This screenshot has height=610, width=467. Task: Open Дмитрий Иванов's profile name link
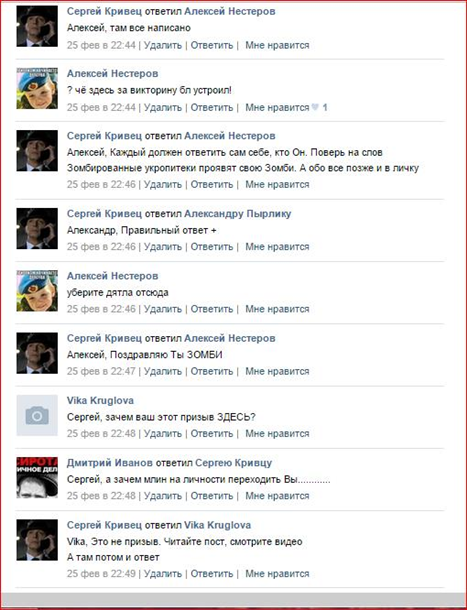point(109,463)
